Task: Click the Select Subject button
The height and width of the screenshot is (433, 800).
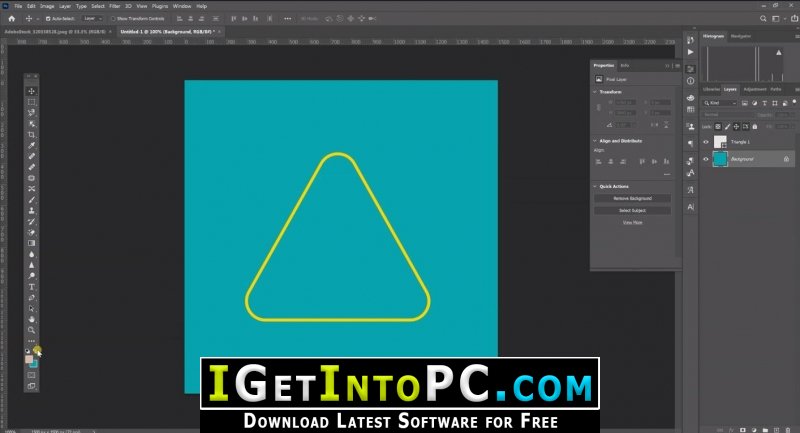Action: (633, 211)
